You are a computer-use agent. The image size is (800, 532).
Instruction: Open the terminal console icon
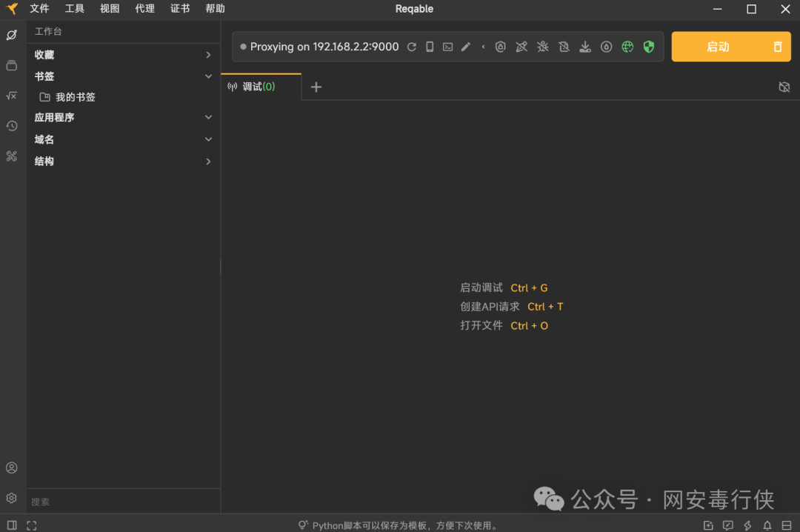(x=447, y=47)
